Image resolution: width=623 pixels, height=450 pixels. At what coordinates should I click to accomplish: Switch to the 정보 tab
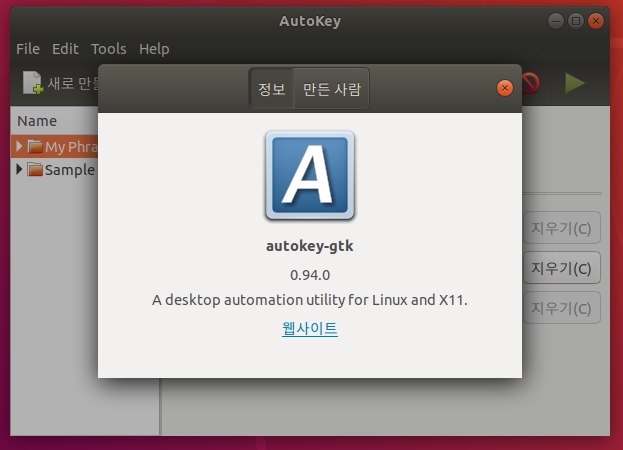(272, 88)
